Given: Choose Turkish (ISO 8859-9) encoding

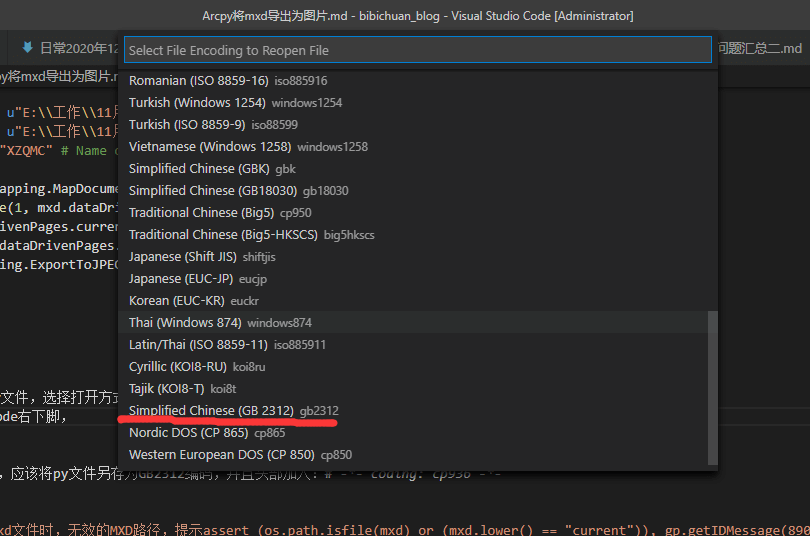Looking at the screenshot, I should point(187,125).
